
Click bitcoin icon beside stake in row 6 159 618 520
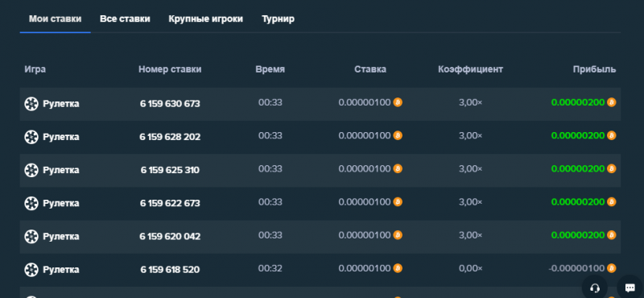coord(398,268)
